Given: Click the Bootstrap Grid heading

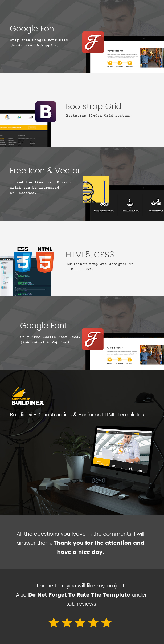Looking at the screenshot, I should click(93, 106).
